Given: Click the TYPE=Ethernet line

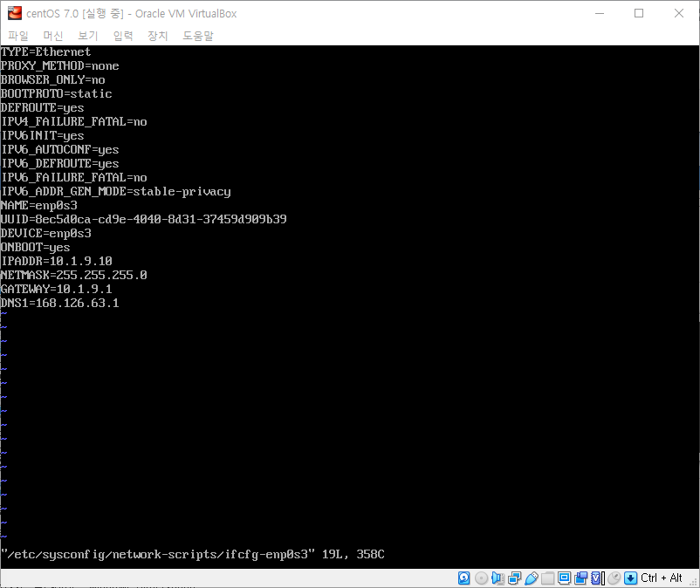Looking at the screenshot, I should tap(45, 51).
